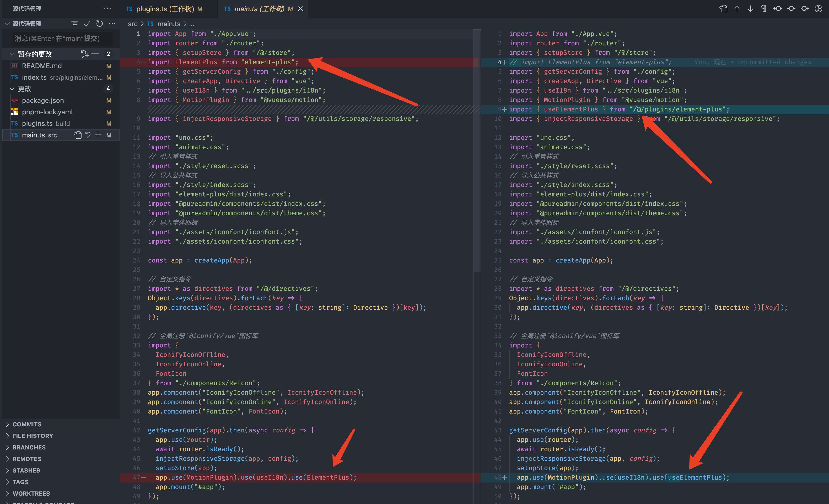Open next revision with right commit icon
This screenshot has width=829, height=504.
point(805,9)
